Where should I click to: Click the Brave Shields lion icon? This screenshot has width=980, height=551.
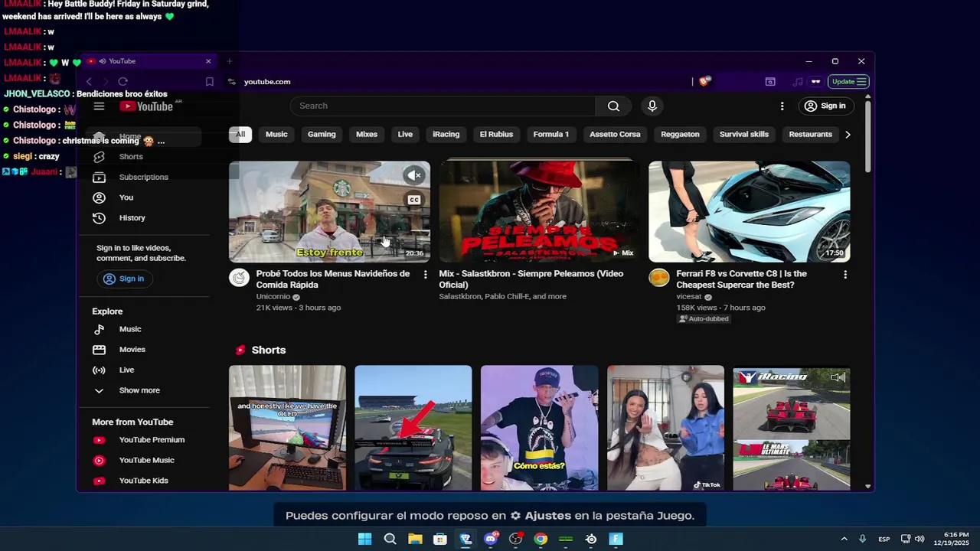[704, 81]
